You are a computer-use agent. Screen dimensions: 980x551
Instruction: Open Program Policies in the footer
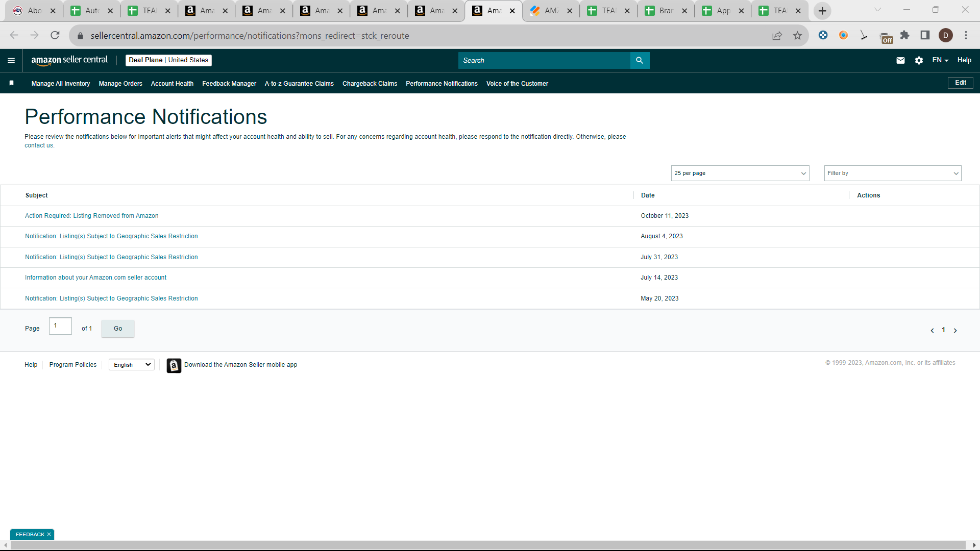tap(73, 365)
